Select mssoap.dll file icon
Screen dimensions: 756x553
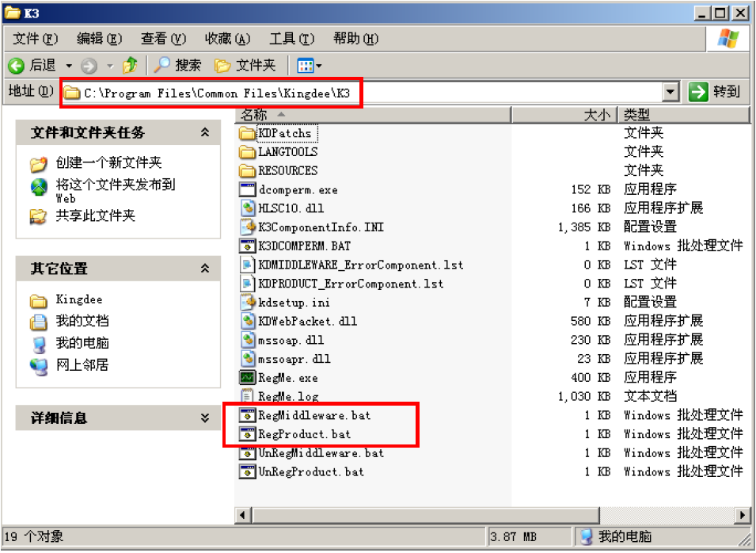tap(247, 340)
